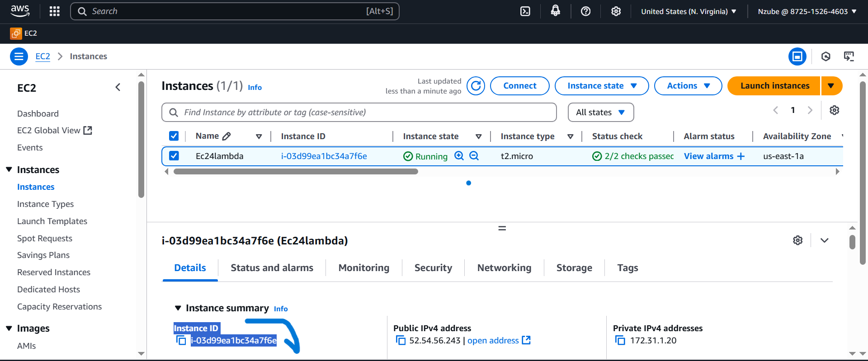The image size is (868, 361).
Task: Collapse the EC2 side navigation
Action: tap(118, 87)
